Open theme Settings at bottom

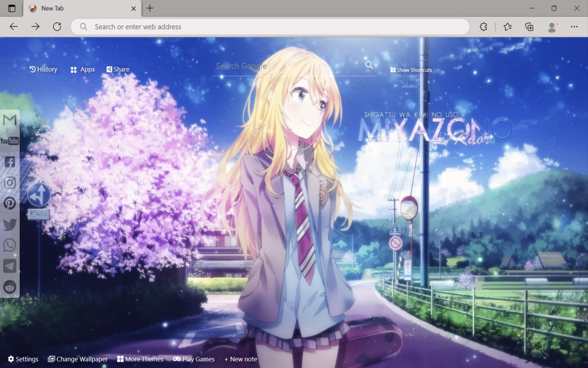click(x=23, y=359)
